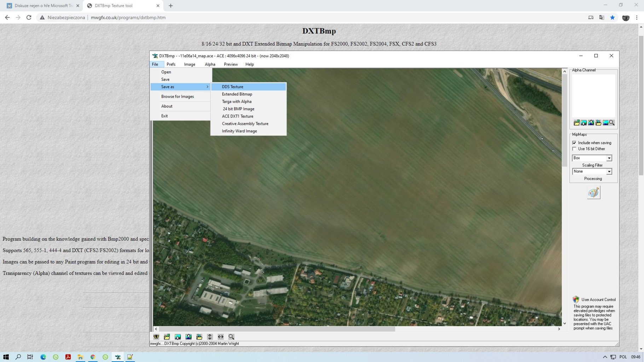The width and height of the screenshot is (644, 362).
Task: Open the Help menu
Action: coord(250,64)
